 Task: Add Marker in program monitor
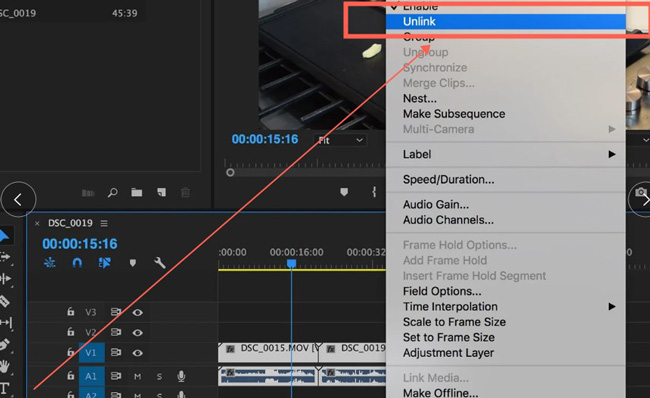(344, 192)
